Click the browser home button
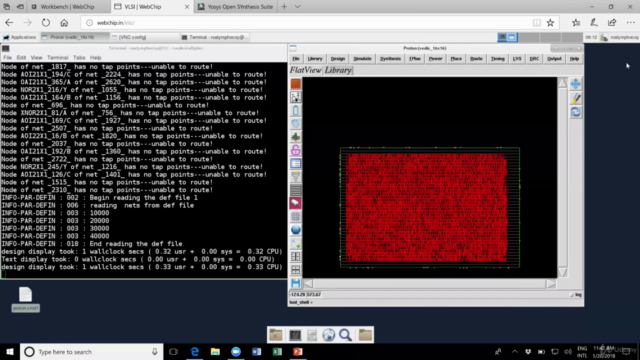The width and height of the screenshot is (640, 360). click(x=64, y=23)
